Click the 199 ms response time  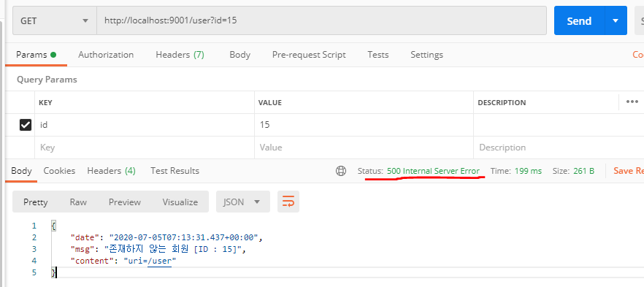point(528,171)
